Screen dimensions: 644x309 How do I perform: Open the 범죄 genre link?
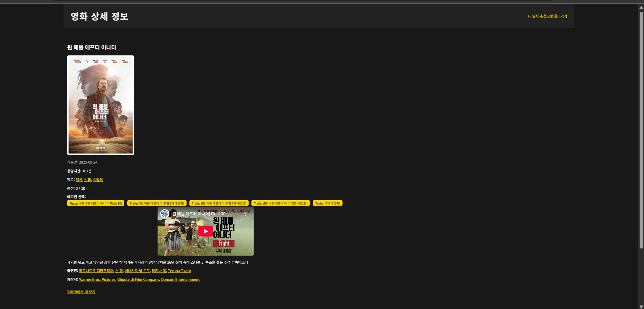tap(88, 180)
